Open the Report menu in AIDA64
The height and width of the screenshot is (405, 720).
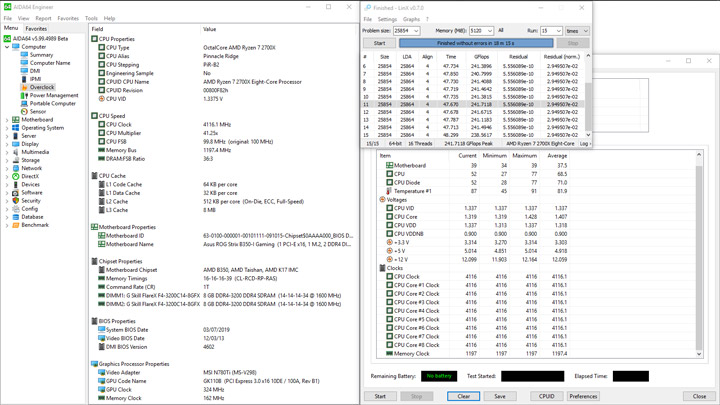tap(43, 18)
